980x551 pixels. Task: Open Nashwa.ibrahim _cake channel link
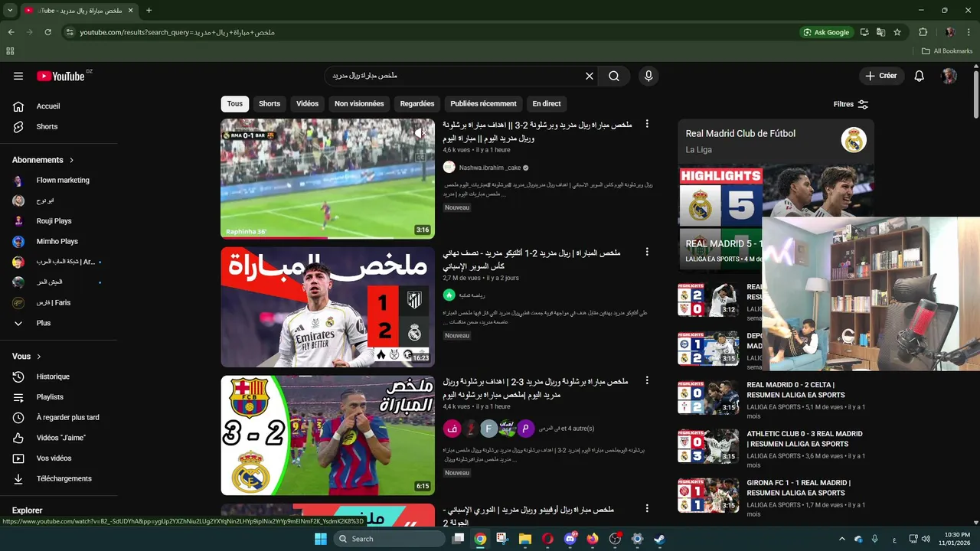(x=490, y=168)
